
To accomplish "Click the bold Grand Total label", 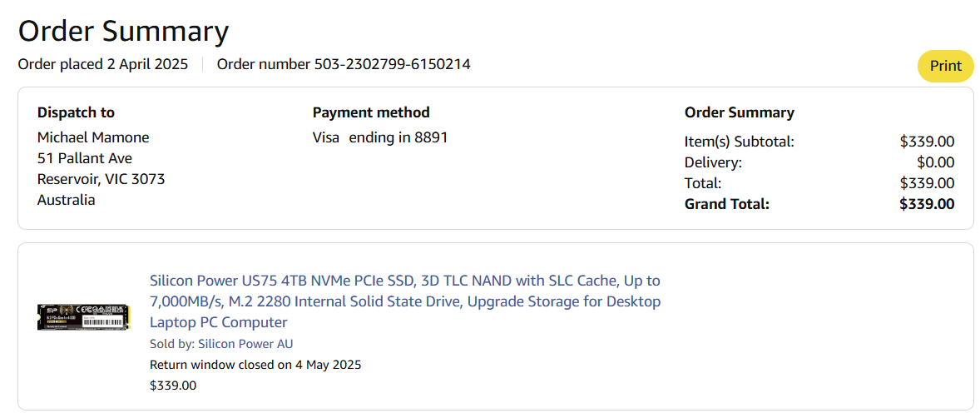I will click(x=727, y=204).
